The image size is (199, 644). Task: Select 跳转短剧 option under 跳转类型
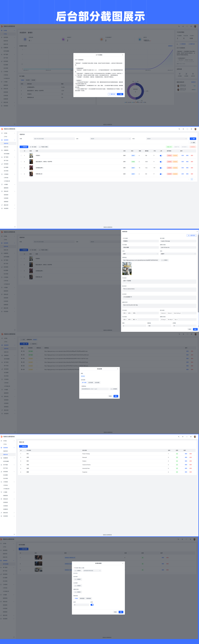coord(82,598)
